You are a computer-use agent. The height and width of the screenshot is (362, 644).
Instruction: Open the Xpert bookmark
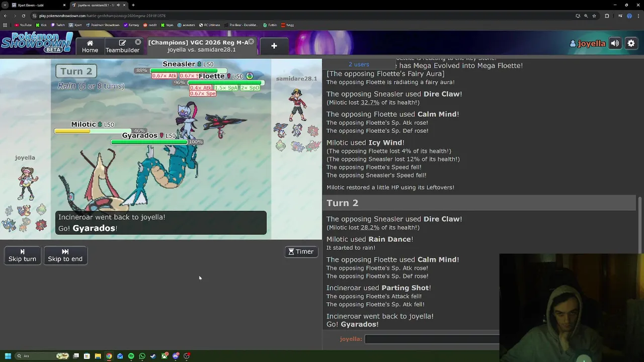click(x=75, y=25)
